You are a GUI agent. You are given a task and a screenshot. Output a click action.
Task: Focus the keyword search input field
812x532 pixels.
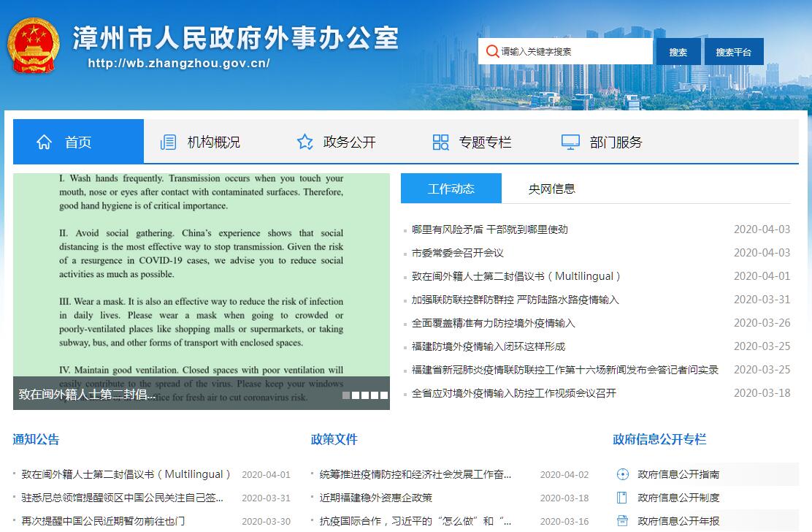pyautogui.click(x=573, y=51)
